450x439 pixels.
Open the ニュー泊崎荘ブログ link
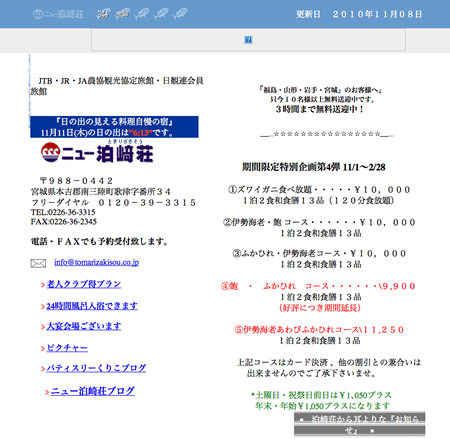point(93,391)
